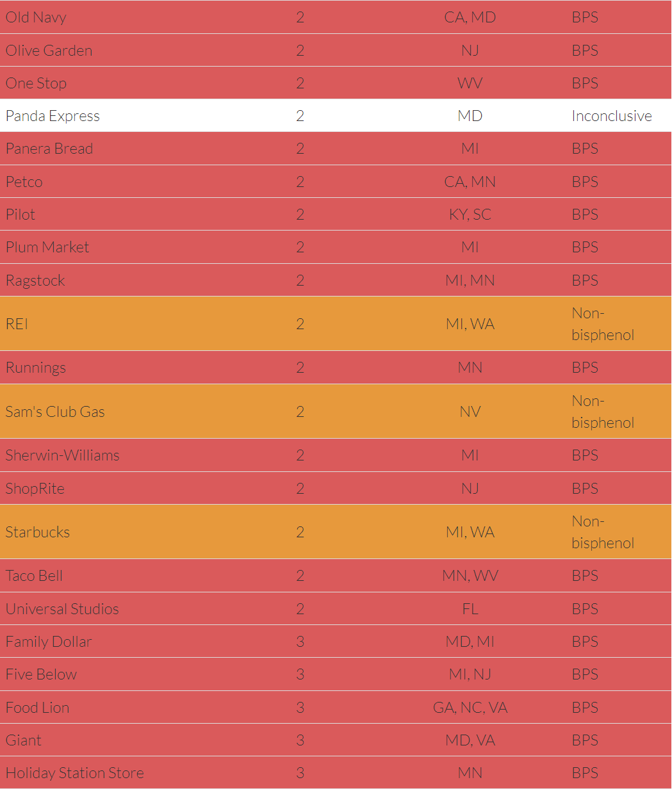Select the FL state cell
The image size is (672, 789).
click(x=470, y=609)
